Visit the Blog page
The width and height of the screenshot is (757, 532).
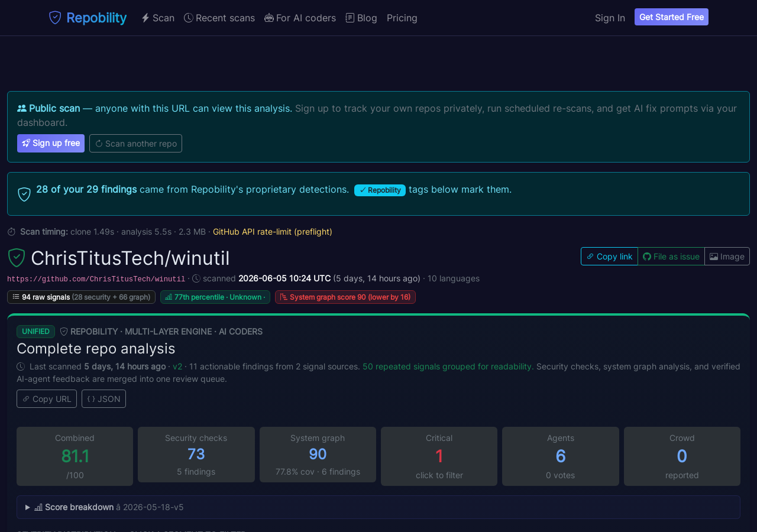tap(361, 18)
